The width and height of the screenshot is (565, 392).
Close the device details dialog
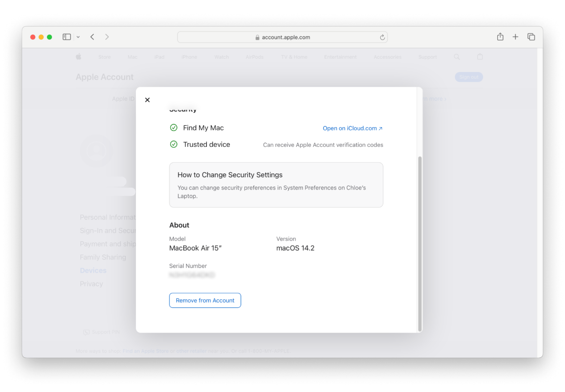[147, 100]
